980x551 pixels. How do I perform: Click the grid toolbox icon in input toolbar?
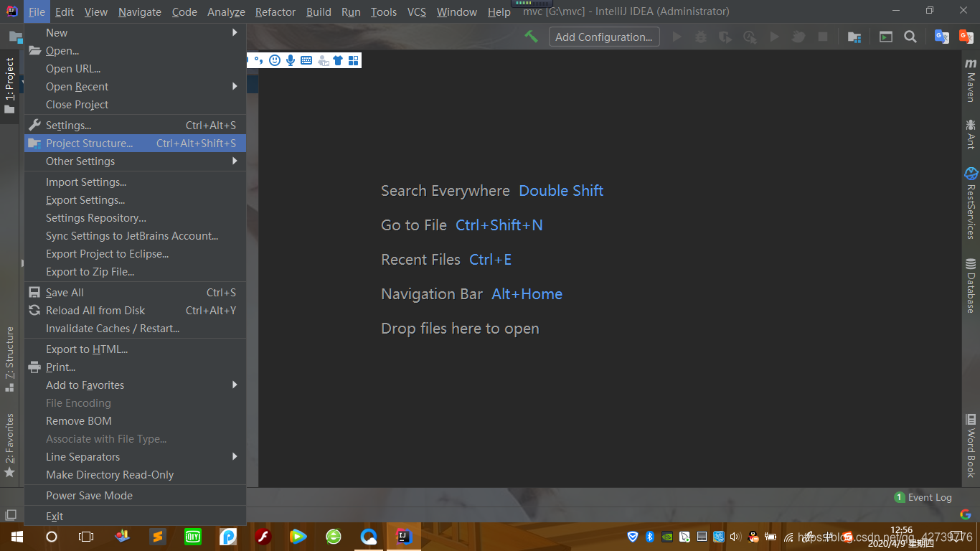[x=353, y=60]
